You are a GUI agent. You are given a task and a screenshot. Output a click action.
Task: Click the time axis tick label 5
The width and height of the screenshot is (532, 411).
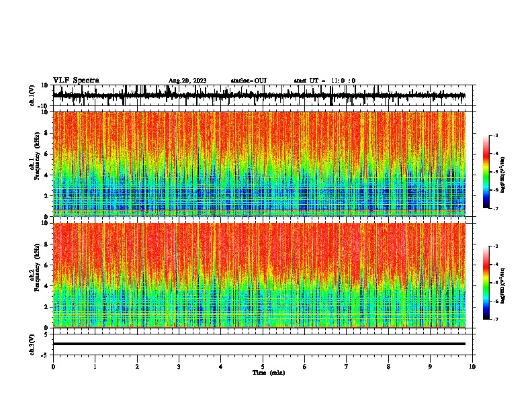point(263,367)
